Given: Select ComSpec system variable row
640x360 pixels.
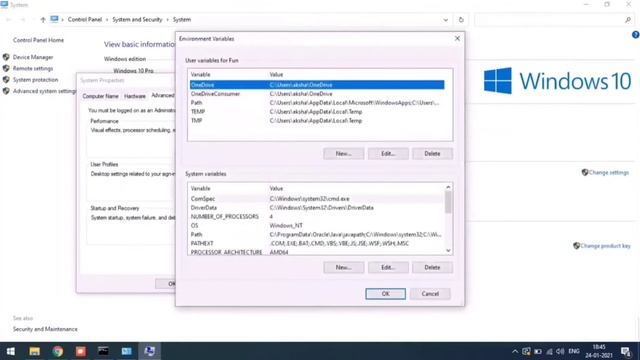Looking at the screenshot, I should tap(317, 199).
